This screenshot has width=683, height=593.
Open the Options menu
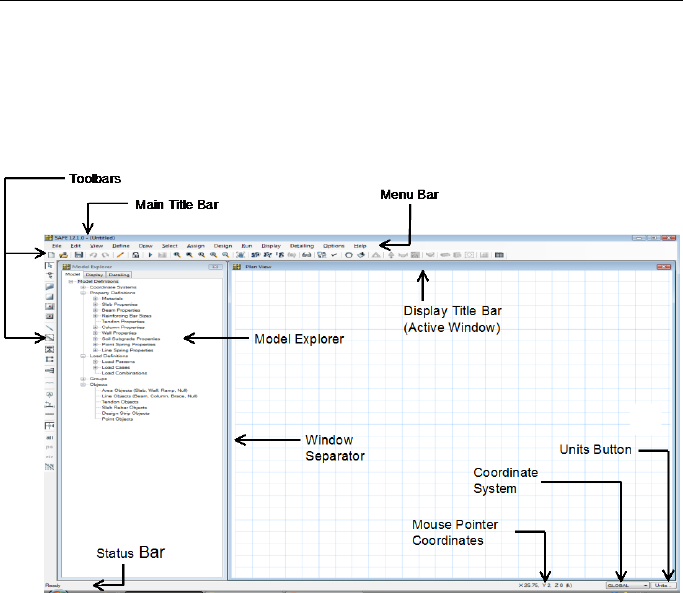pyautogui.click(x=334, y=246)
